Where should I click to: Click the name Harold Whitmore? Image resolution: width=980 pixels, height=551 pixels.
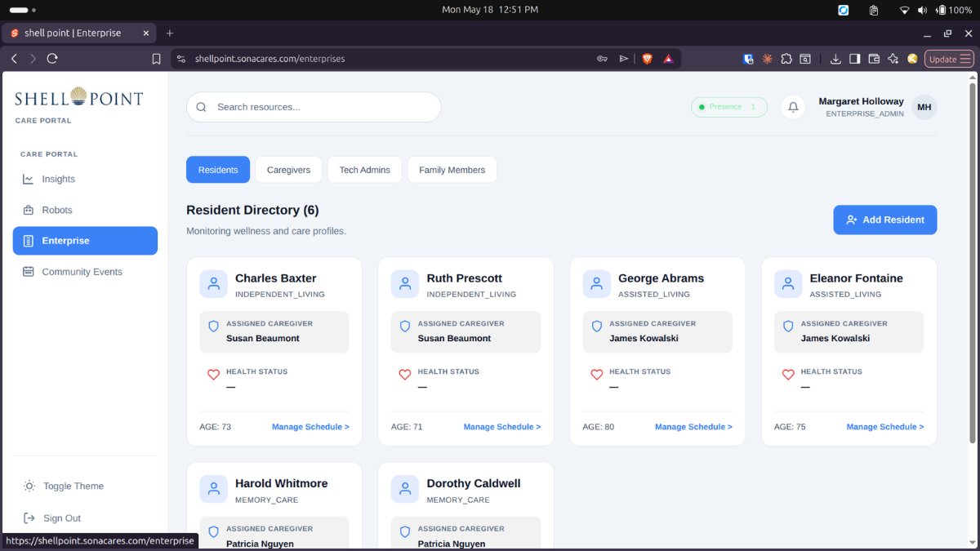pyautogui.click(x=282, y=483)
